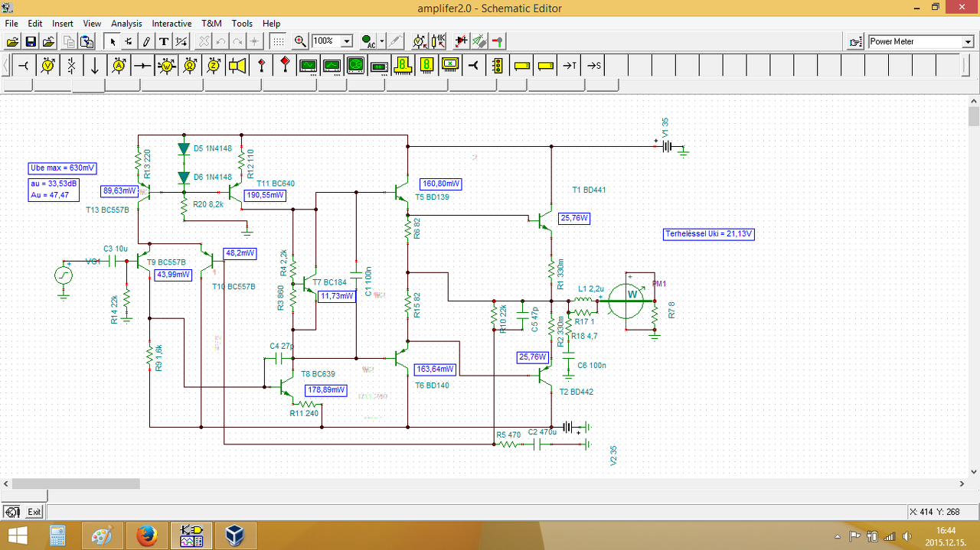Expand the Power Meter combo box

[x=968, y=42]
